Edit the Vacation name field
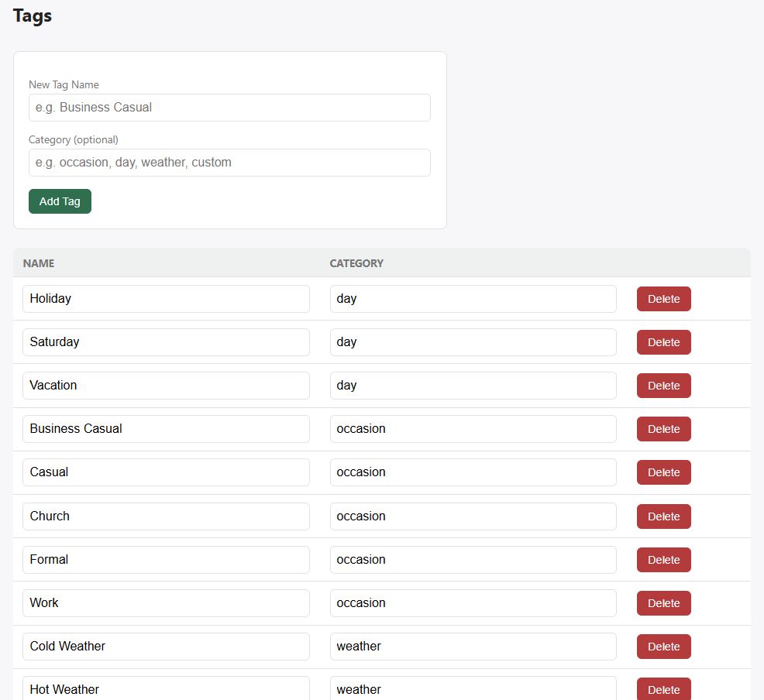This screenshot has width=764, height=700. (166, 386)
